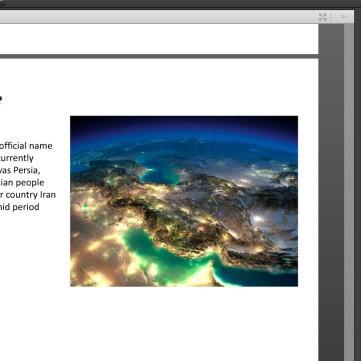The image size is (361, 361).
Task: Click the horizontal divider above the slide
Action: coord(159,56)
